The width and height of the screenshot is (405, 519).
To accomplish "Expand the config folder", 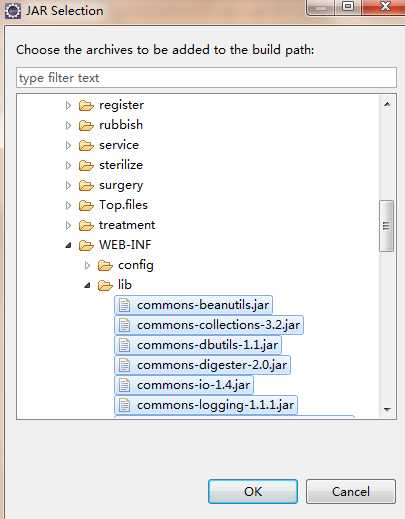I will (87, 266).
